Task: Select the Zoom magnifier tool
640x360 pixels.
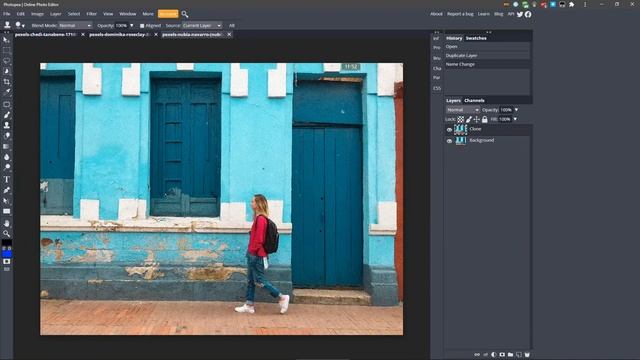Action: tap(7, 234)
